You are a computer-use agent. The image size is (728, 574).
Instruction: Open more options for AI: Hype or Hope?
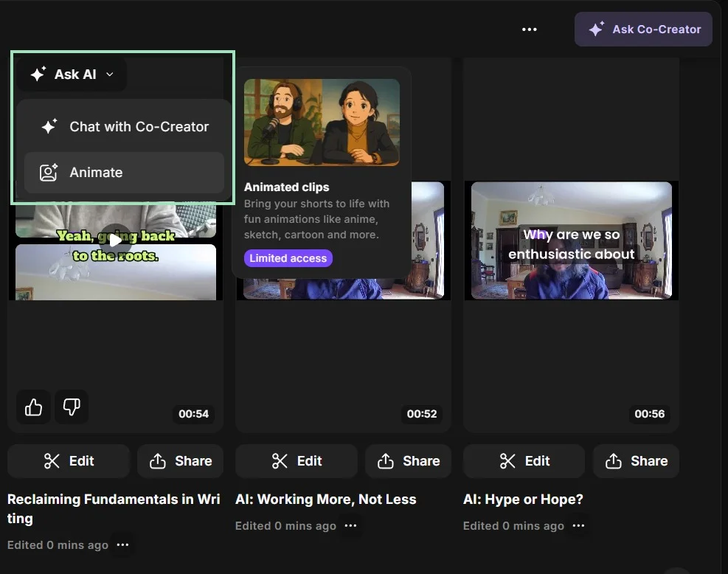(578, 526)
